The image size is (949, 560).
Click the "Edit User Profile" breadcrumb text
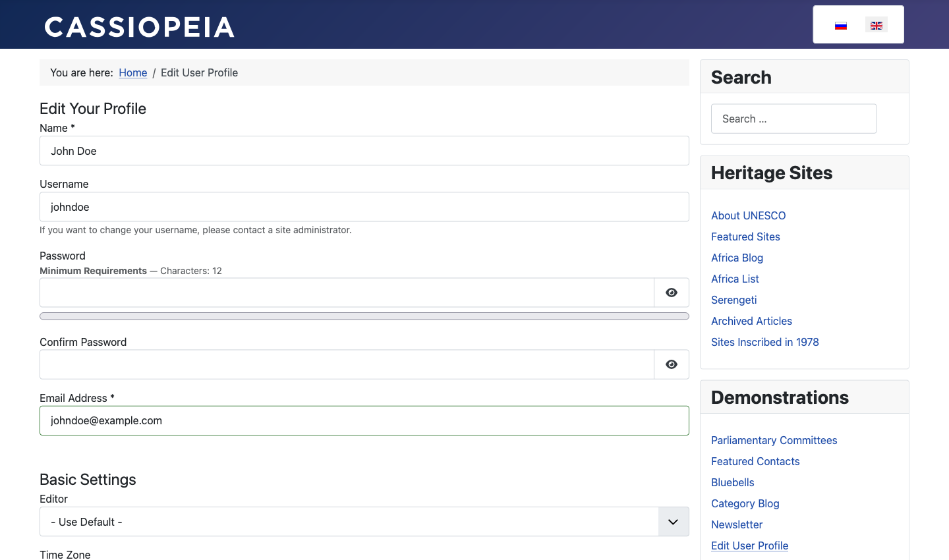point(199,72)
